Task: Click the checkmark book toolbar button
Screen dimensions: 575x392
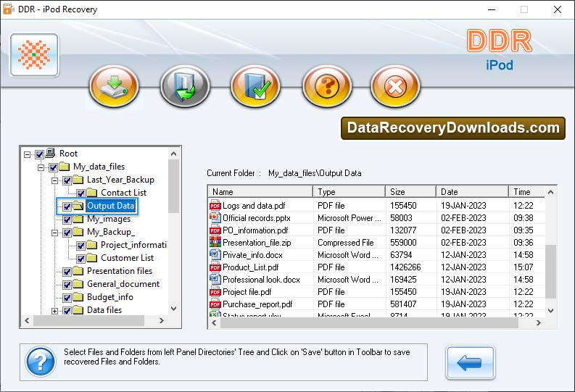Action: pyautogui.click(x=255, y=86)
